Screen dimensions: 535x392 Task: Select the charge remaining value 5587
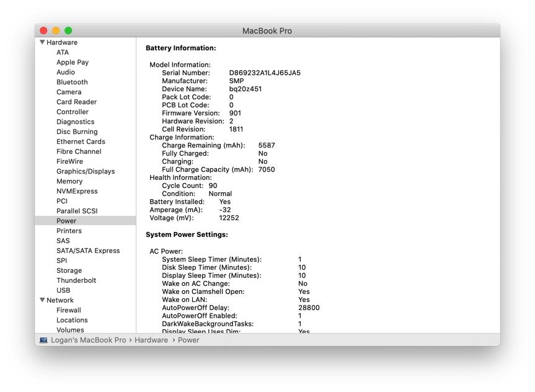pos(267,145)
